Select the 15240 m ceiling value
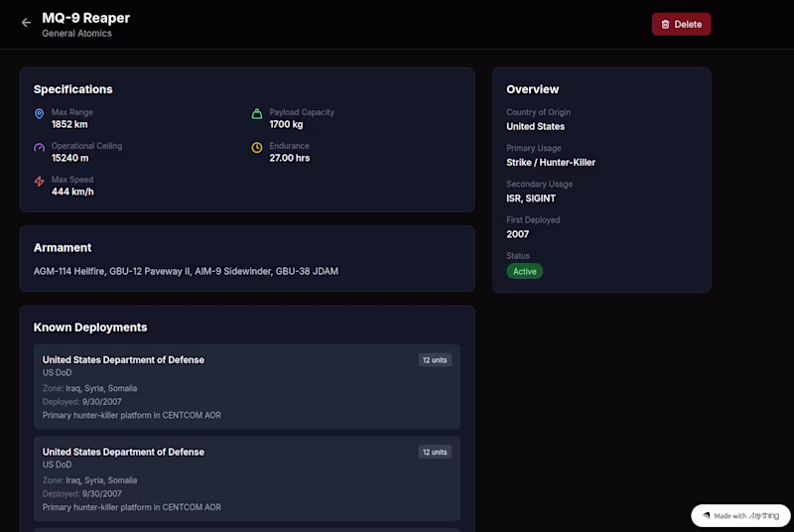The width and height of the screenshot is (794, 532). [x=69, y=158]
